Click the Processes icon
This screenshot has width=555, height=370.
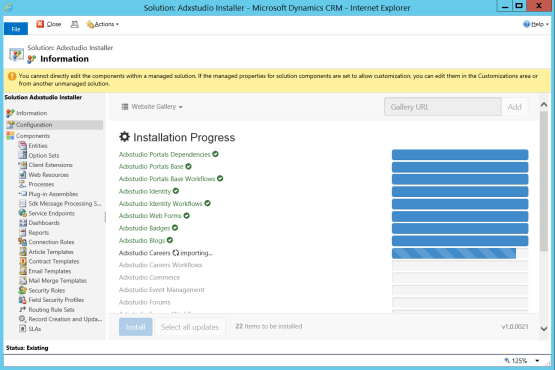23,184
